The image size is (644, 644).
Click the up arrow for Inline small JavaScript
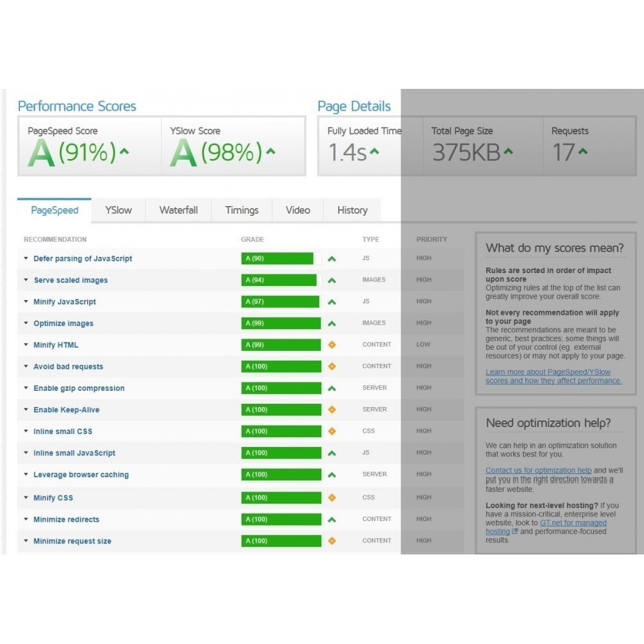point(332,453)
